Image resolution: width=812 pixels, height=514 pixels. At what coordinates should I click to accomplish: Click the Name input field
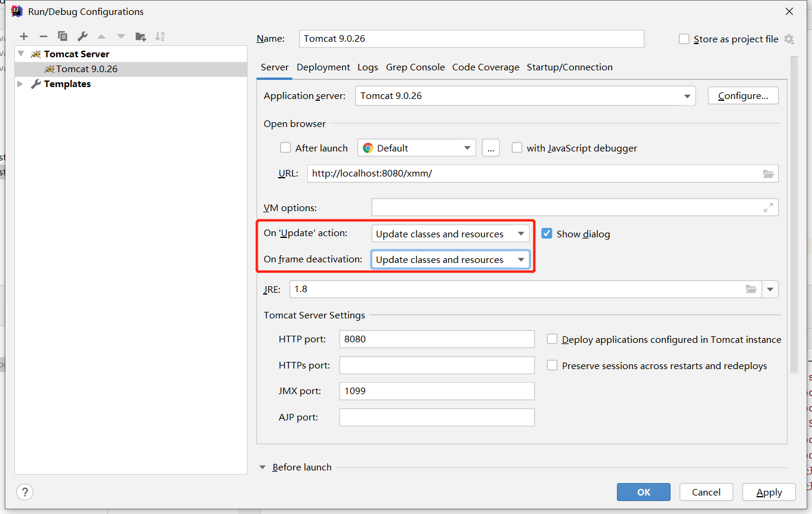pyautogui.click(x=471, y=39)
